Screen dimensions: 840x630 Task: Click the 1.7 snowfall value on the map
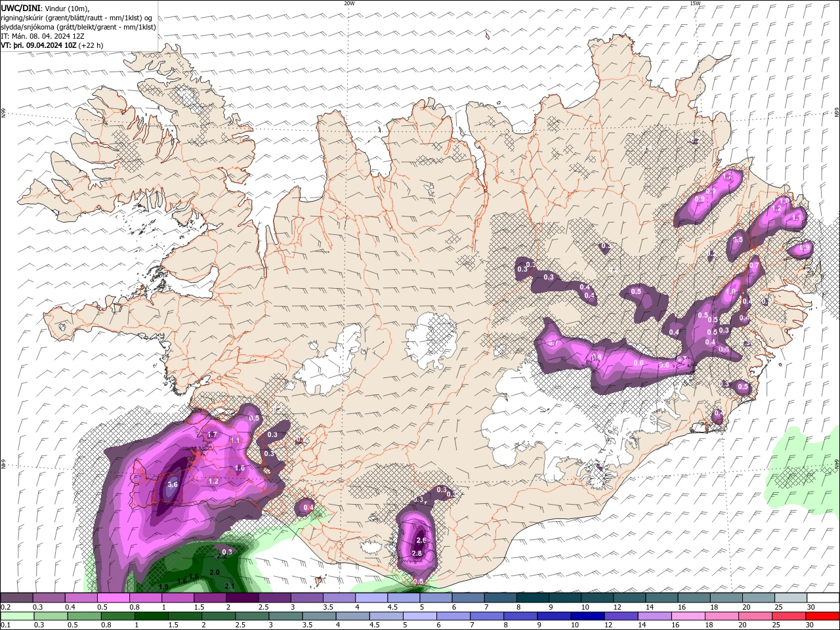pos(211,435)
